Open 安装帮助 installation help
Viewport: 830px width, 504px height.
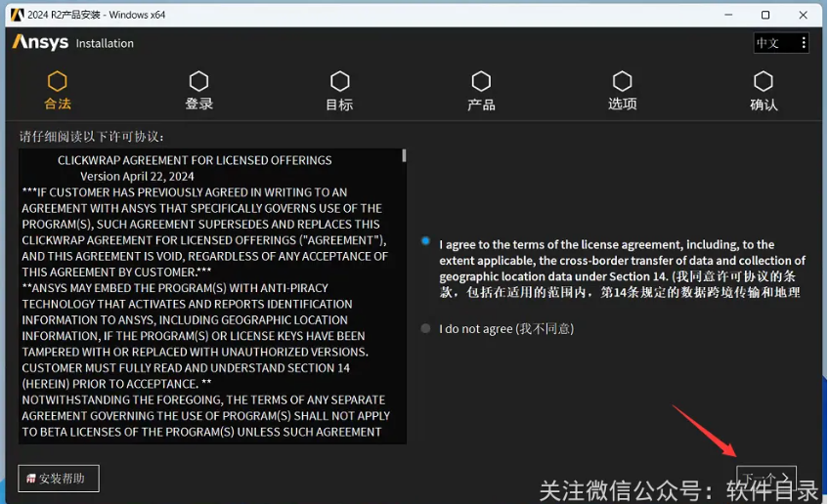point(59,479)
